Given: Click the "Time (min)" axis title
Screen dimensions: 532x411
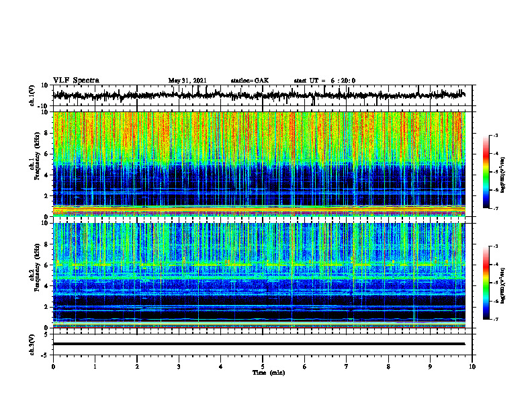Looking at the screenshot, I should pyautogui.click(x=269, y=373).
